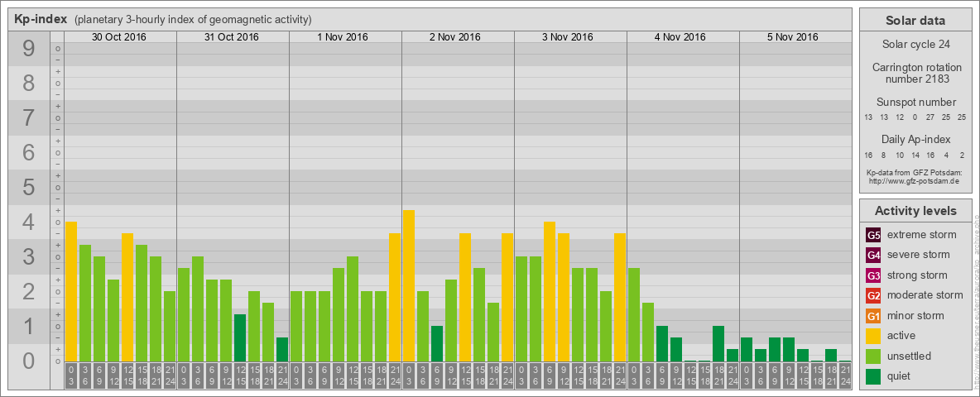Click the Kp scale number 0

tap(28, 361)
